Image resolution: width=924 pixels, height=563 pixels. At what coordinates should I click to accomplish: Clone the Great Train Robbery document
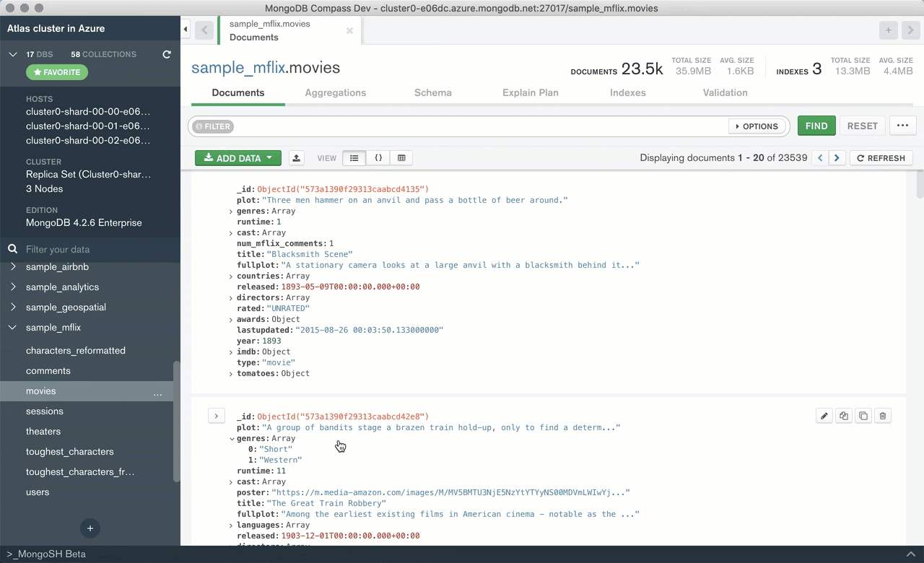863,416
